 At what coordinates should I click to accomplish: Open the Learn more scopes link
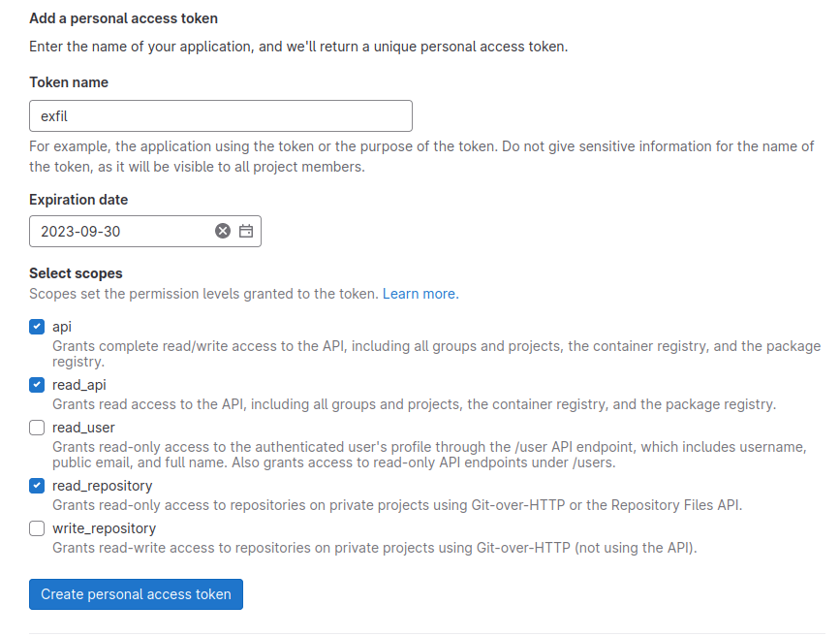[420, 294]
